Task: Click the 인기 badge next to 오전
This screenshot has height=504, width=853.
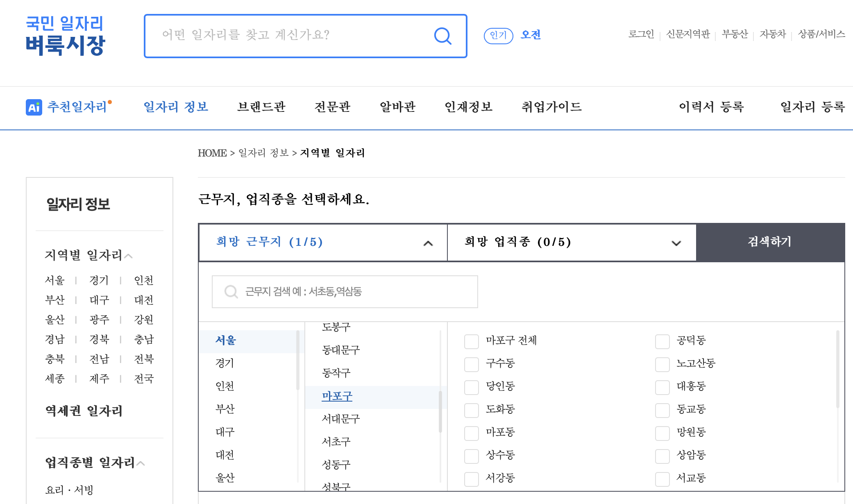Action: (498, 36)
